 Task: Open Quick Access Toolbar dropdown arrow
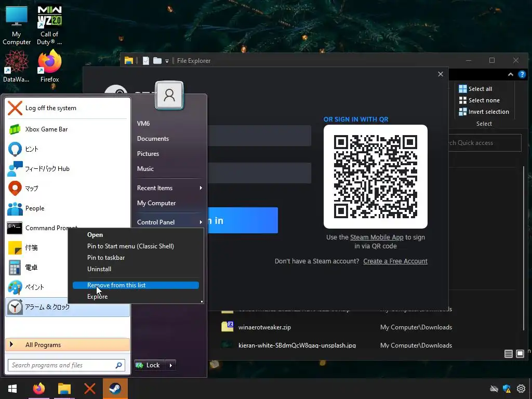(x=167, y=61)
